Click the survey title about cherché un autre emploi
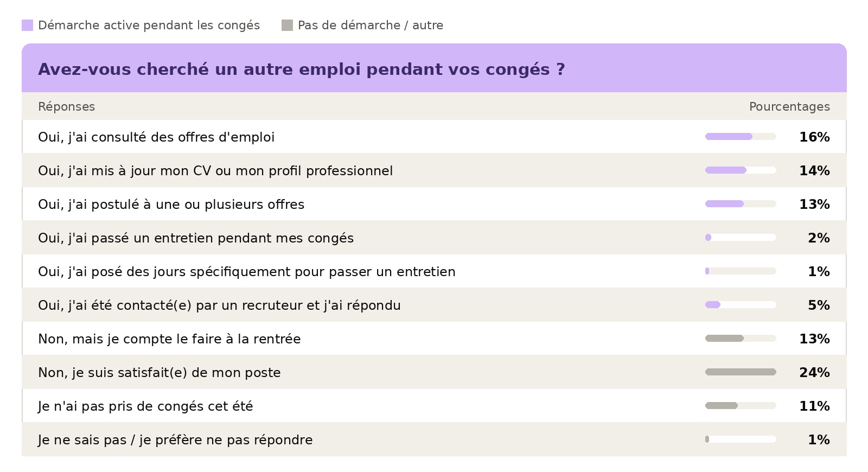The width and height of the screenshot is (868, 472). 302,69
